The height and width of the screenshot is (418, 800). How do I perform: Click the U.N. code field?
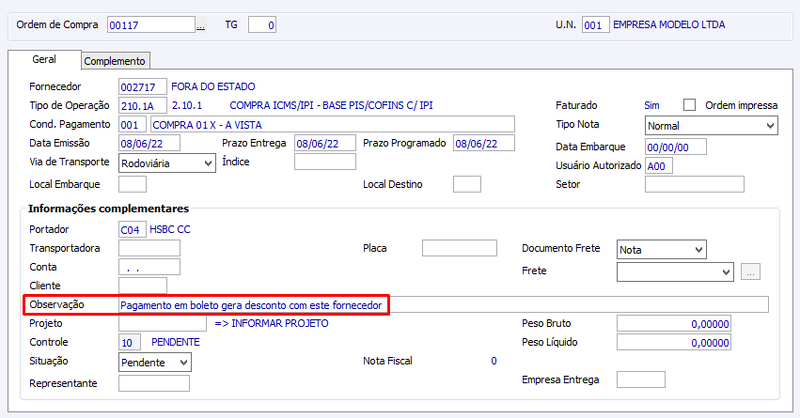[x=595, y=25]
